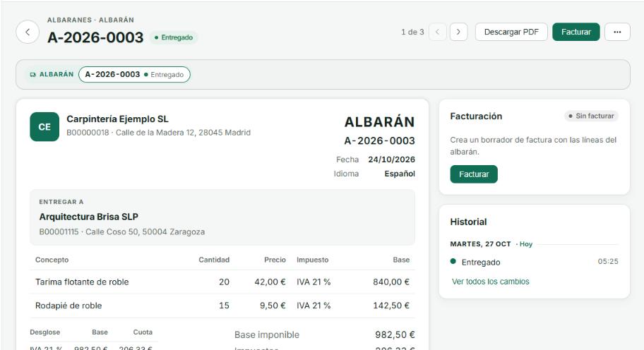Viewport: 644px width, 350px height.
Task: Click the CE company avatar
Action: pos(44,127)
